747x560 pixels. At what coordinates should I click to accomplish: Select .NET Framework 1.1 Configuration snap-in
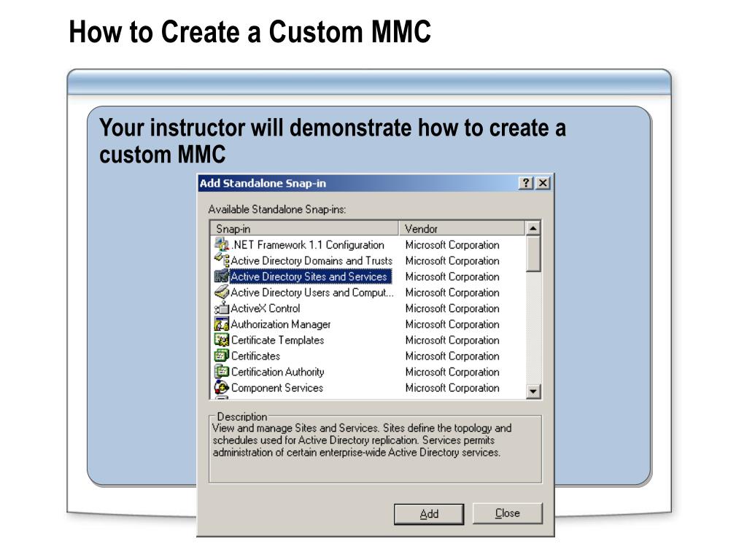pyautogui.click(x=308, y=245)
